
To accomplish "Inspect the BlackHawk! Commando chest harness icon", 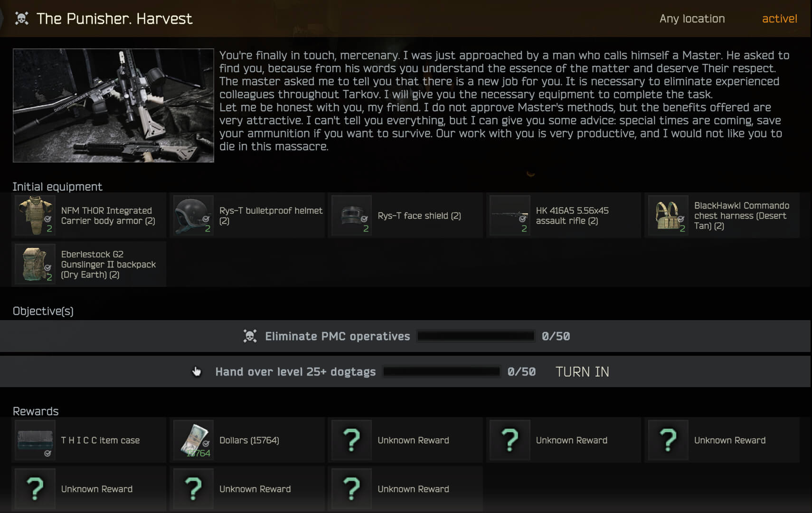I will (x=668, y=215).
